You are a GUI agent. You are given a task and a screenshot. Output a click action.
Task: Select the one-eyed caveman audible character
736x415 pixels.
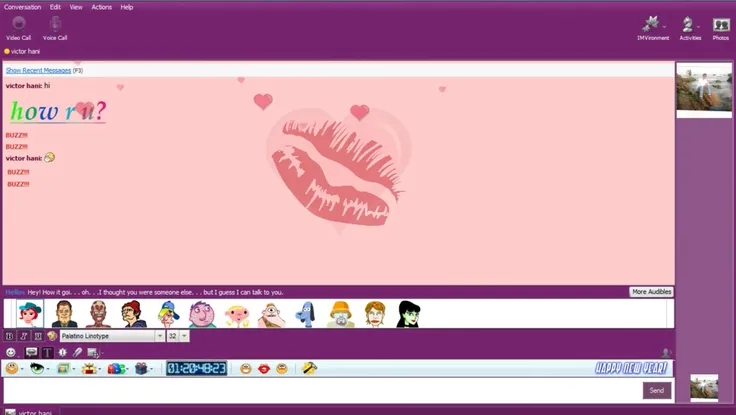tap(272, 315)
